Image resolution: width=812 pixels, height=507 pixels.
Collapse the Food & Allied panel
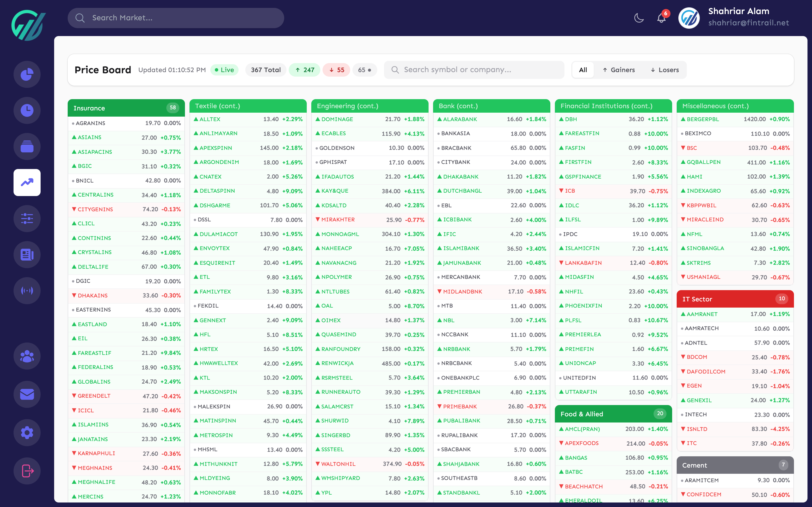(x=613, y=414)
